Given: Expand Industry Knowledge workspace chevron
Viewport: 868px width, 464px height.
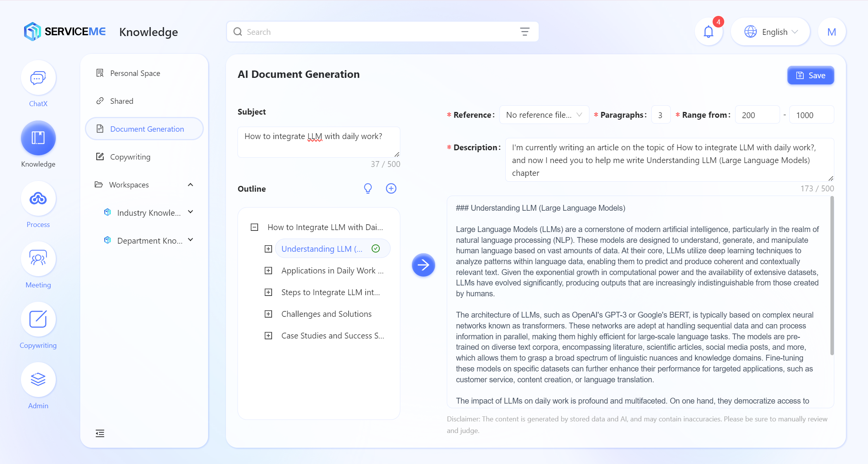Looking at the screenshot, I should point(190,212).
